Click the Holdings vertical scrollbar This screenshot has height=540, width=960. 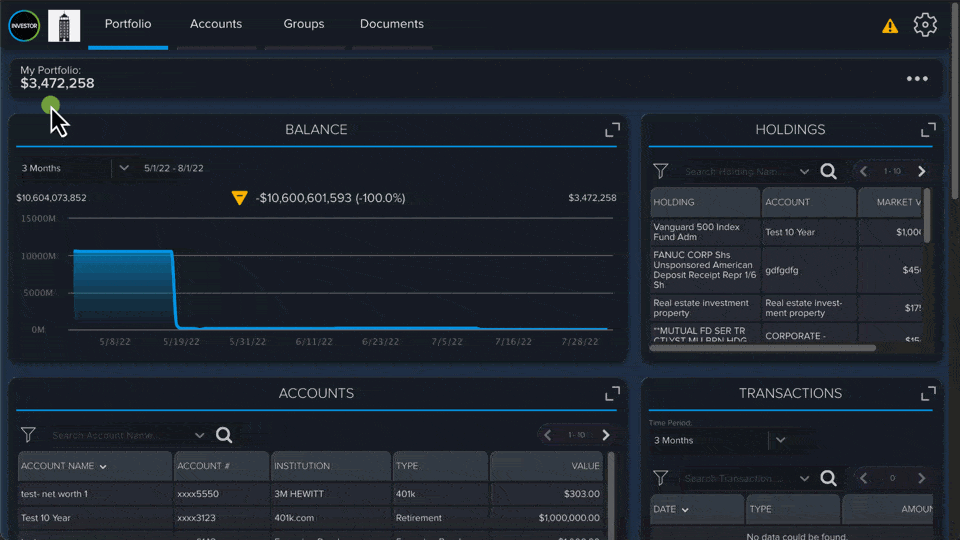pos(926,216)
